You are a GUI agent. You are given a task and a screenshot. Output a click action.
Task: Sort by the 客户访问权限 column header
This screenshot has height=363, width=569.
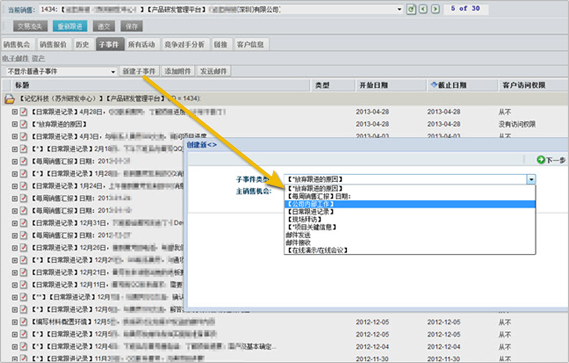click(x=533, y=85)
